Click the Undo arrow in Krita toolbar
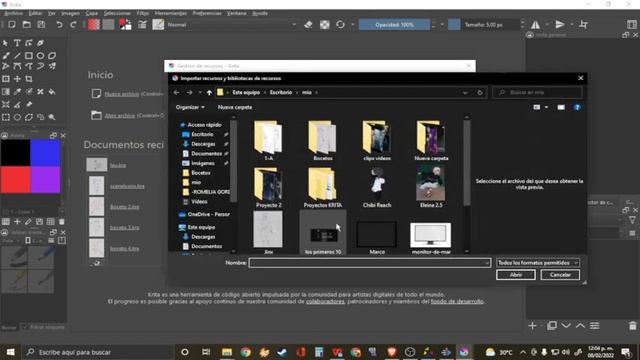 59,24
